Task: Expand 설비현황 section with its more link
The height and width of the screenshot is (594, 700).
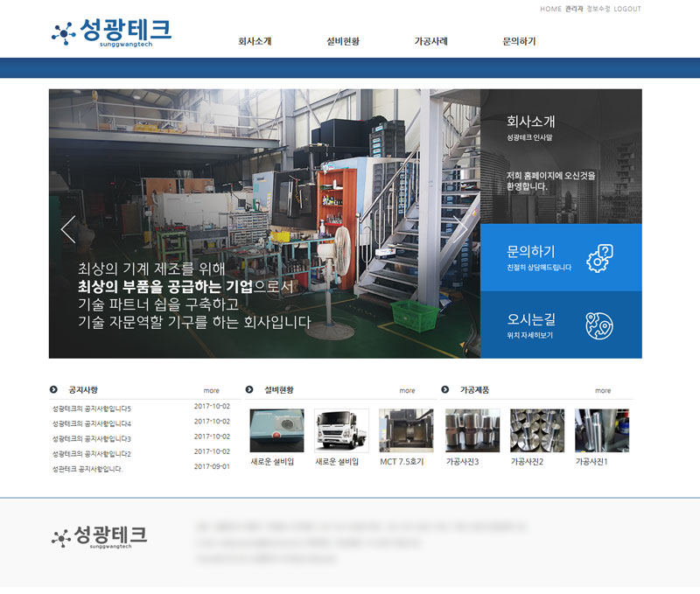Action: (x=407, y=390)
